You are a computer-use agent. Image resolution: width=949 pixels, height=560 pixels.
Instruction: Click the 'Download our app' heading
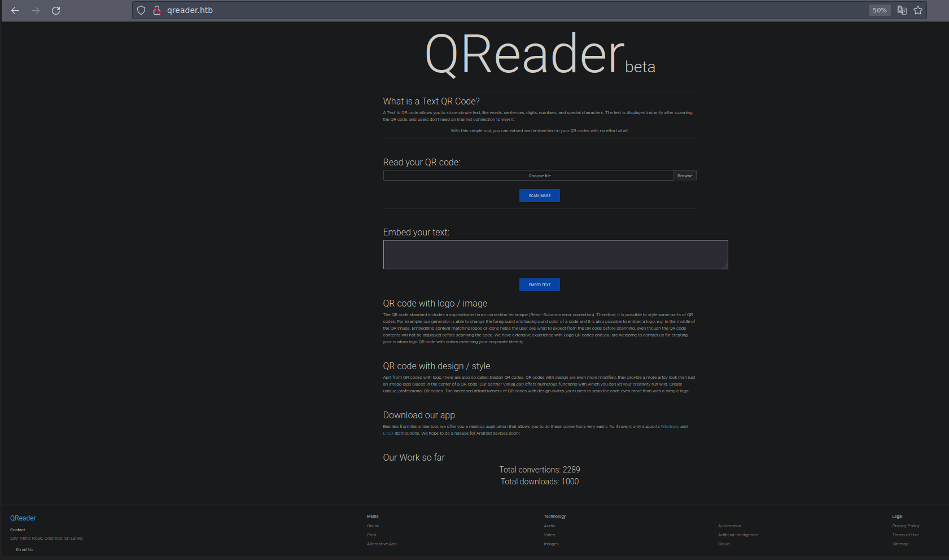coord(419,415)
